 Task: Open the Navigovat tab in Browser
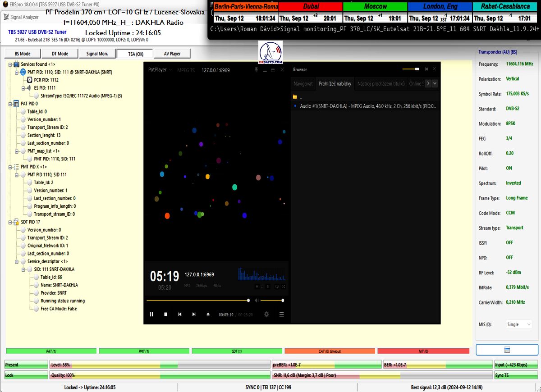[x=303, y=84]
